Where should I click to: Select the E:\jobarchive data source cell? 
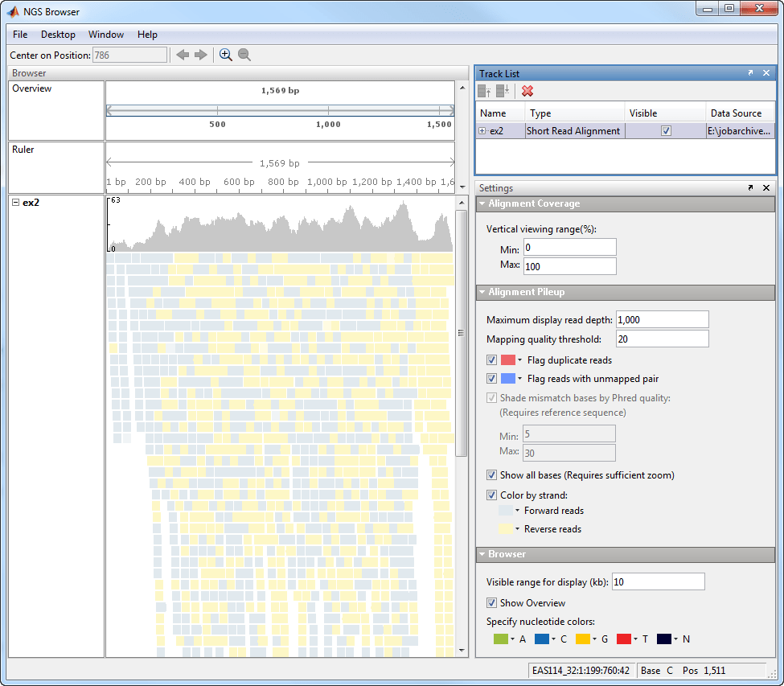coord(740,130)
